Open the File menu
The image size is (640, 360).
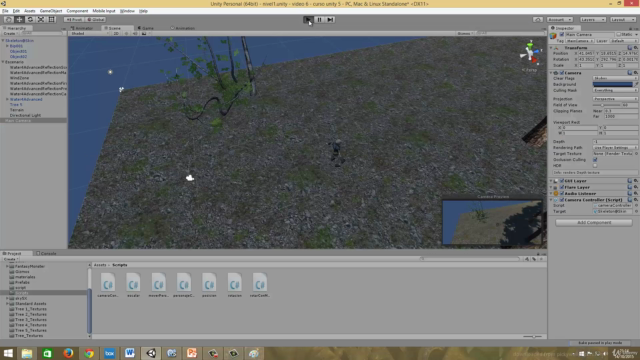(5, 11)
